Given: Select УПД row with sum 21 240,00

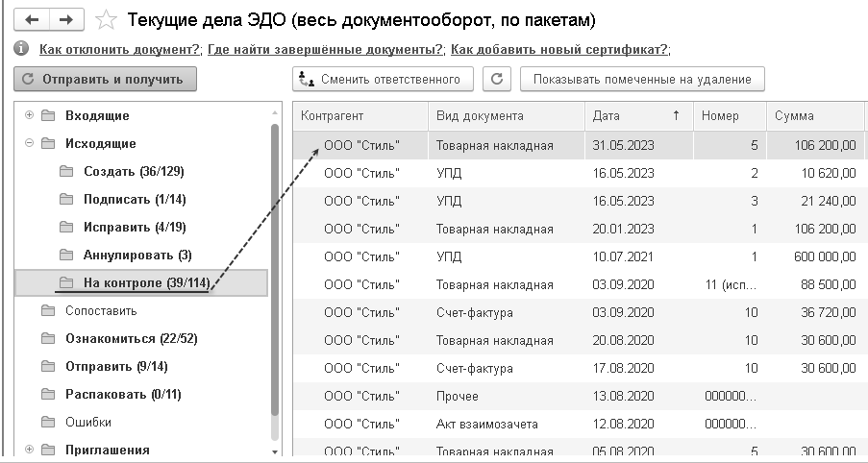Looking at the screenshot, I should (x=579, y=202).
